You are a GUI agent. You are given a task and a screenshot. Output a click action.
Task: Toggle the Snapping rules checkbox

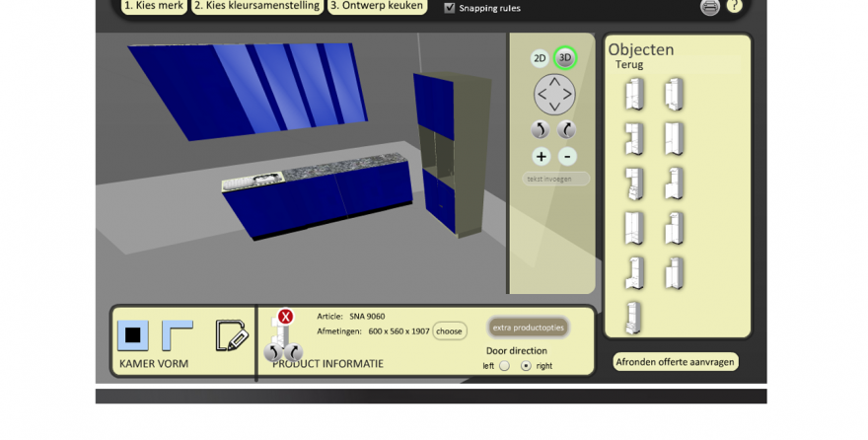point(450,8)
